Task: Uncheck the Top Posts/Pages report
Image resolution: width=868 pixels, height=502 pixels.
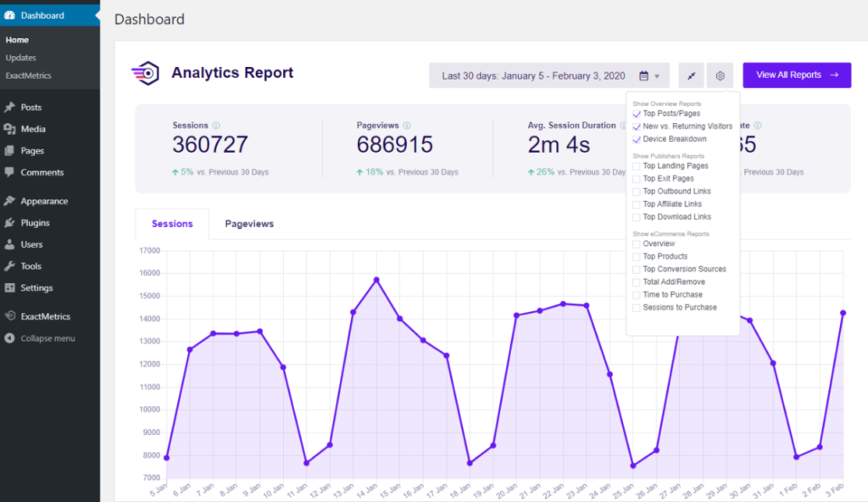Action: coord(637,113)
